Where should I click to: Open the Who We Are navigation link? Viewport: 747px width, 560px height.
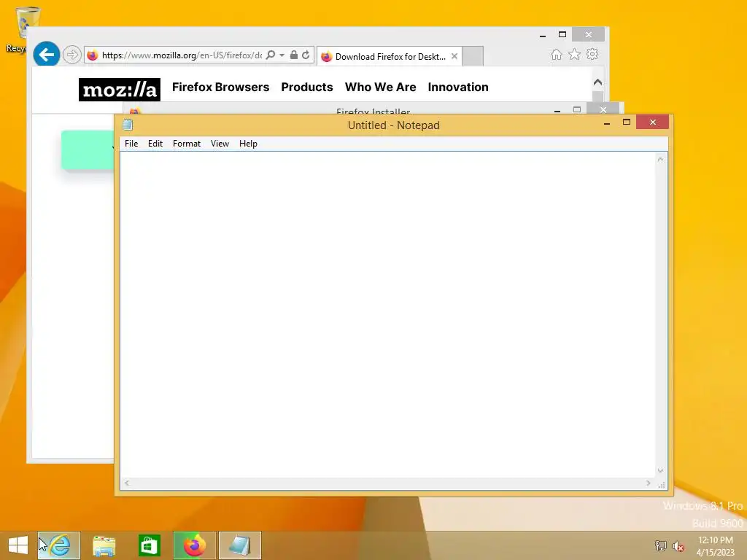(x=380, y=87)
